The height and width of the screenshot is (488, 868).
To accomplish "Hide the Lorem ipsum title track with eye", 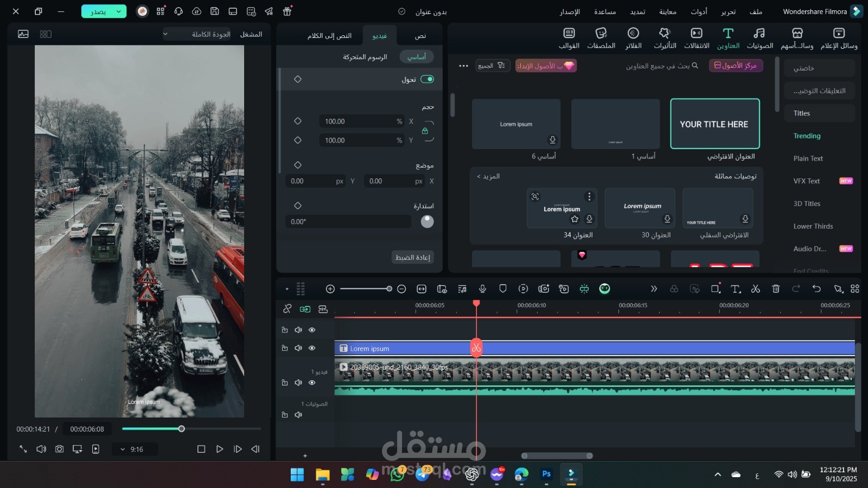I will (x=312, y=348).
